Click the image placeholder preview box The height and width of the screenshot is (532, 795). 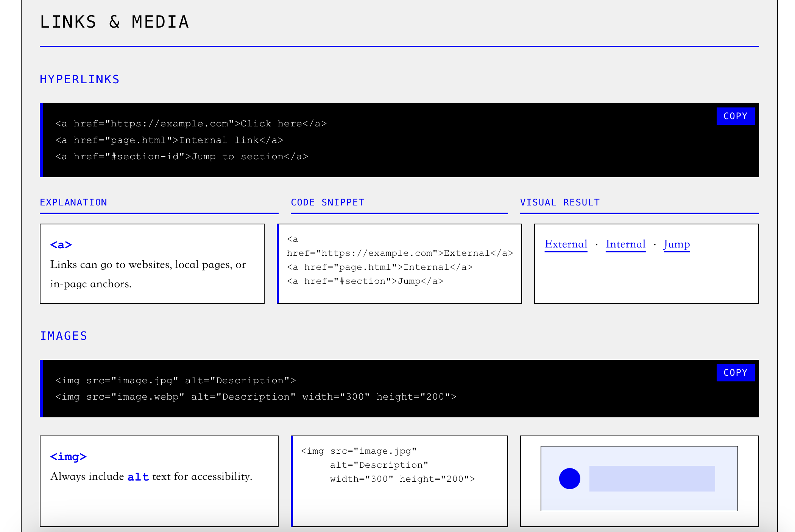pyautogui.click(x=639, y=478)
